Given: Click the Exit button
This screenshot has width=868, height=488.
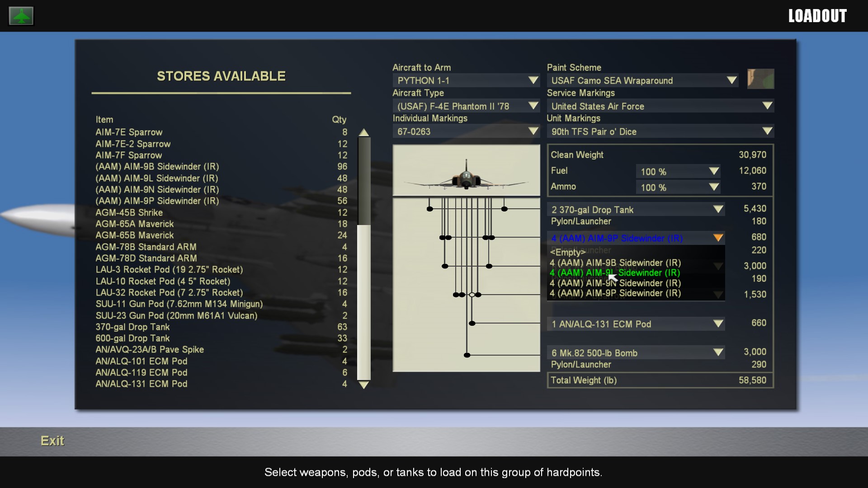Looking at the screenshot, I should (52, 441).
